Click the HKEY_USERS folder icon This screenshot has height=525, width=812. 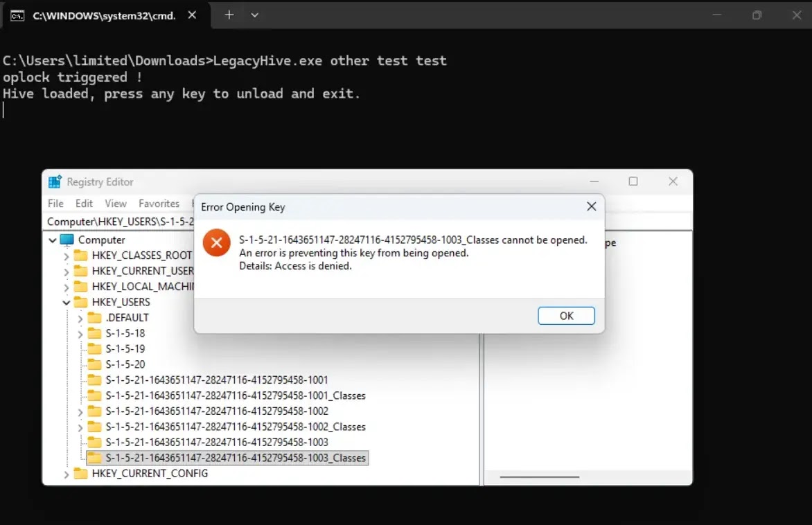click(81, 302)
